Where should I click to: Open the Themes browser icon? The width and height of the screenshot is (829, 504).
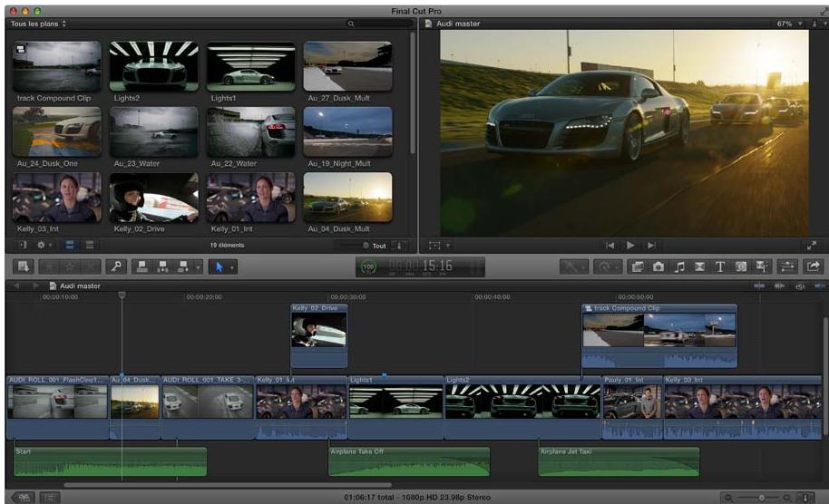[762, 267]
